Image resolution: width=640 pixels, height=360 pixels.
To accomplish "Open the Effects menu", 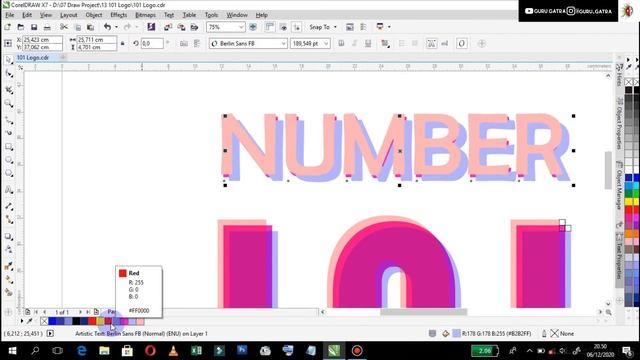I will tap(119, 15).
